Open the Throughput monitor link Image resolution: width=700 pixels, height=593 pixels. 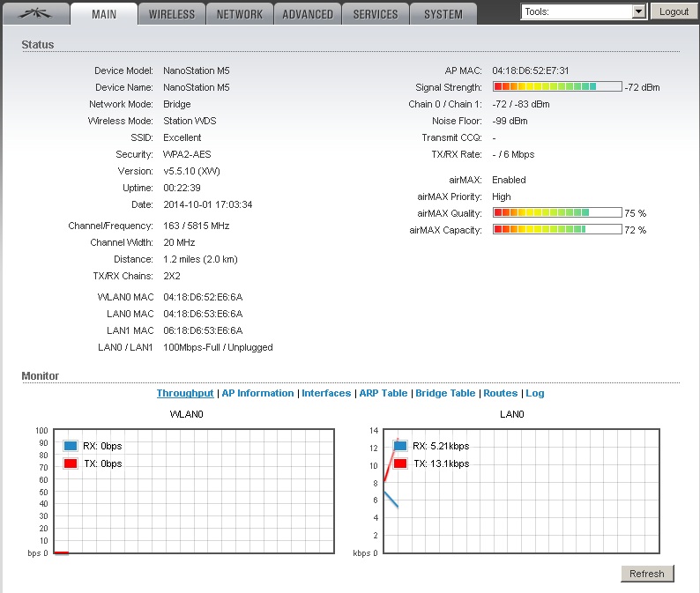tap(185, 393)
